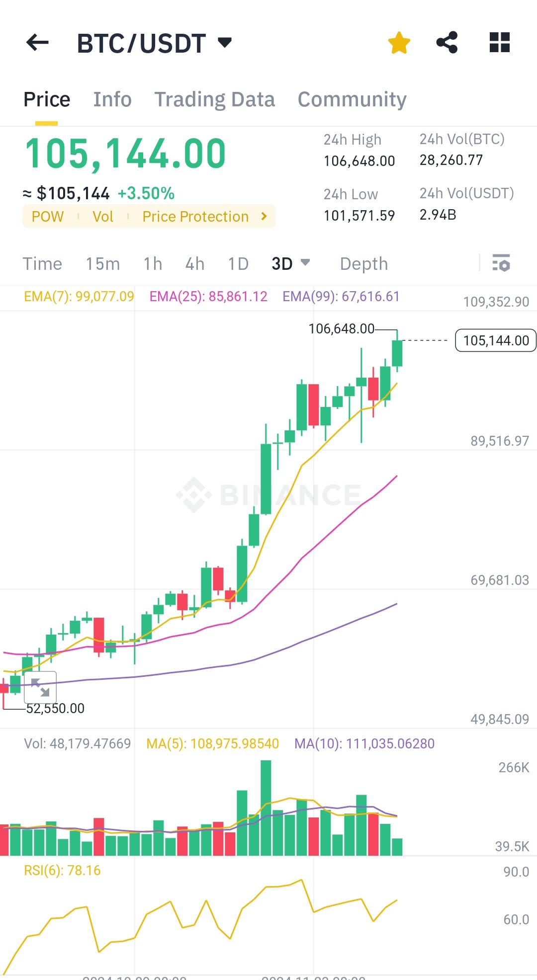The image size is (537, 980).
Task: Expand the BTC/USDT pair dropdown
Action: click(225, 42)
